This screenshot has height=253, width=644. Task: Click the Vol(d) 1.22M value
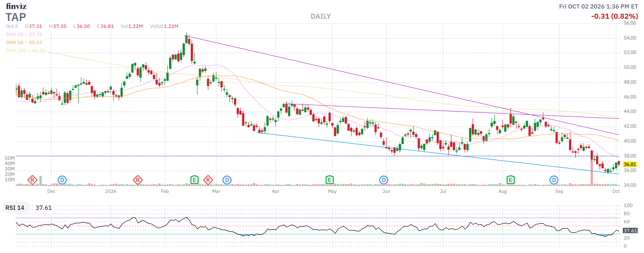pyautogui.click(x=164, y=26)
